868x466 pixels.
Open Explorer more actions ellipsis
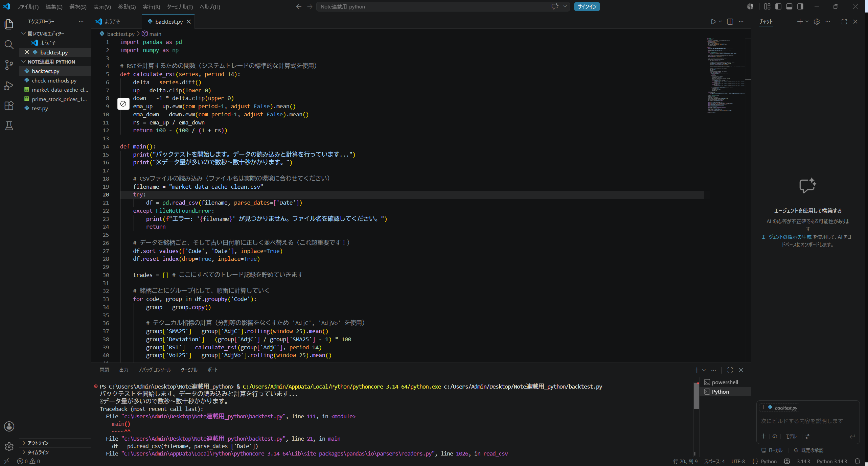pos(81,22)
